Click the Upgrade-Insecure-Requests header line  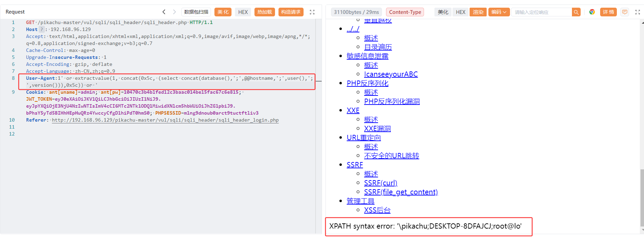(66, 57)
